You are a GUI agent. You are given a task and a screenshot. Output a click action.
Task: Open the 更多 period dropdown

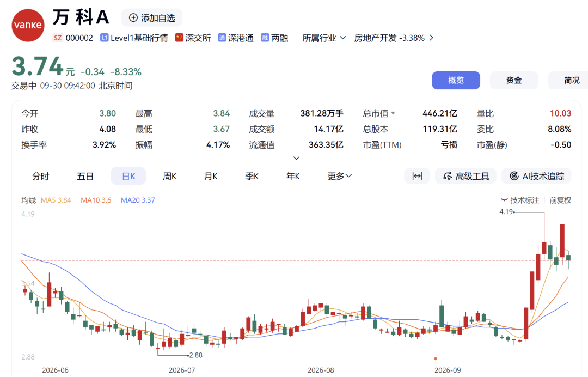(x=339, y=177)
